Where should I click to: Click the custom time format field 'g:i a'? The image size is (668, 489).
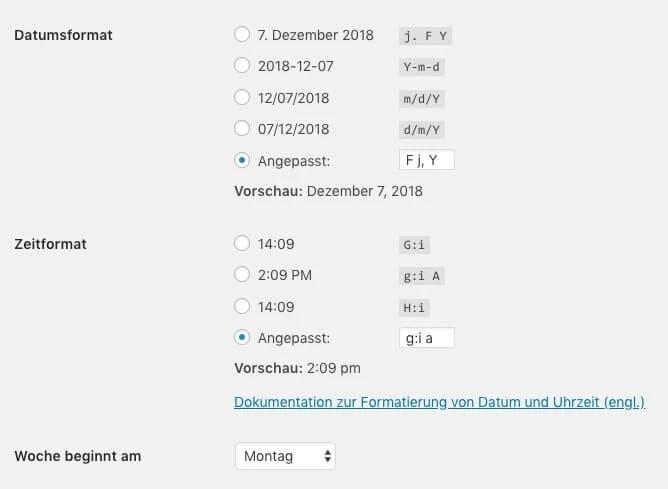point(426,338)
